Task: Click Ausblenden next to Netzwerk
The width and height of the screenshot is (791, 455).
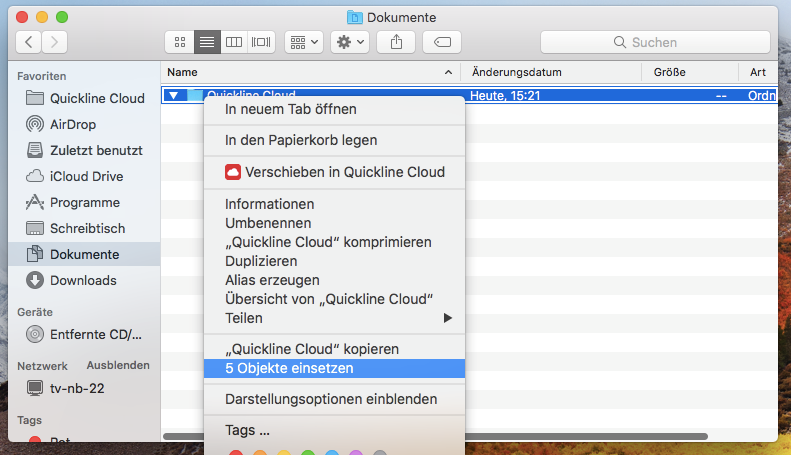Action: coord(118,365)
